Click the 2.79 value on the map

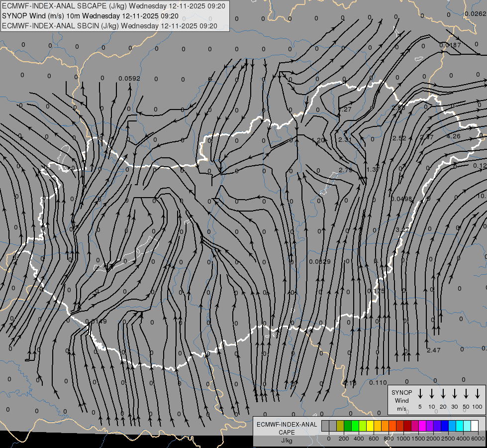click(x=346, y=170)
